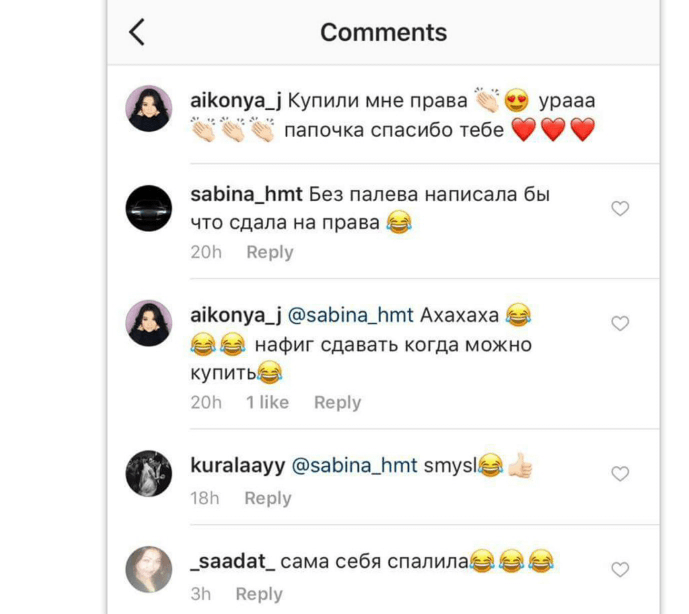
Task: Like aikonya_j's reply with the heart icon
Action: 620,323
